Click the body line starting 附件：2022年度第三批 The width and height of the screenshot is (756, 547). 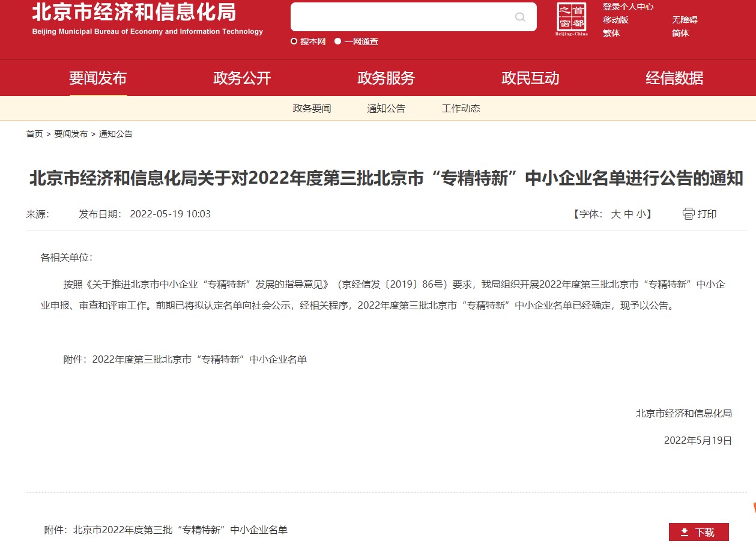point(185,360)
